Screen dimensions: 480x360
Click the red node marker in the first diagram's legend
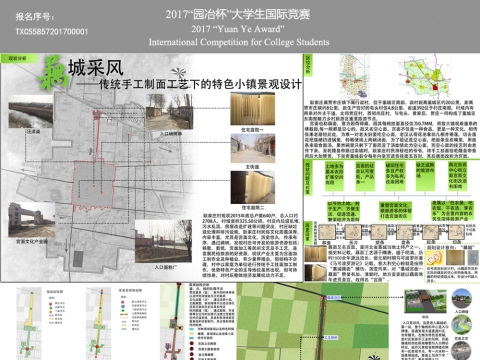pos(50,304)
